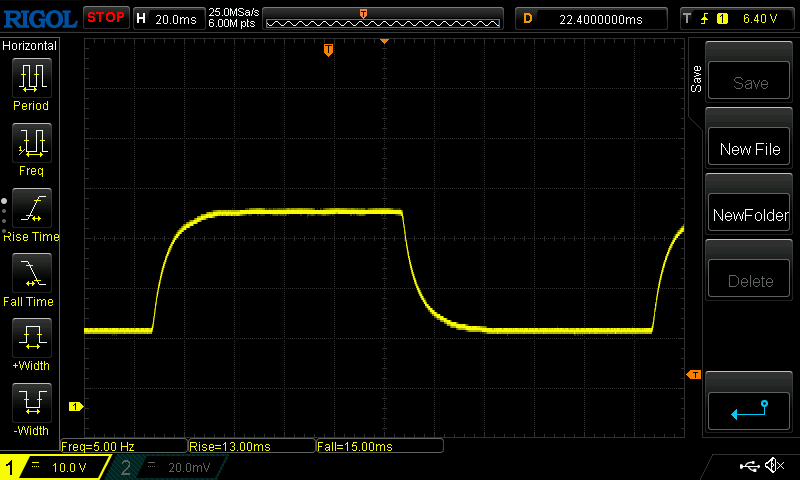Click the Horizontal menu title
800x480 pixels.
coord(29,46)
